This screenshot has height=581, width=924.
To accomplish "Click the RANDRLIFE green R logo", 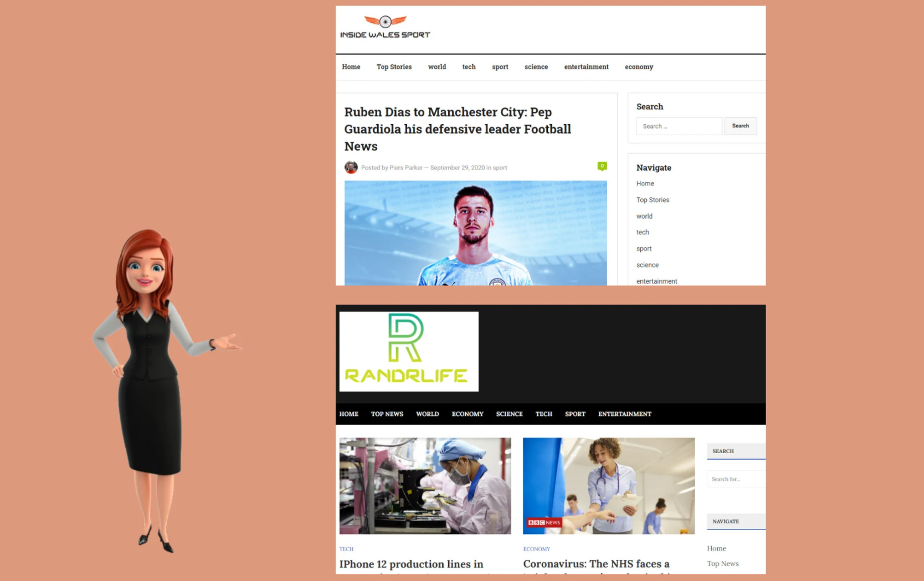I will [408, 351].
